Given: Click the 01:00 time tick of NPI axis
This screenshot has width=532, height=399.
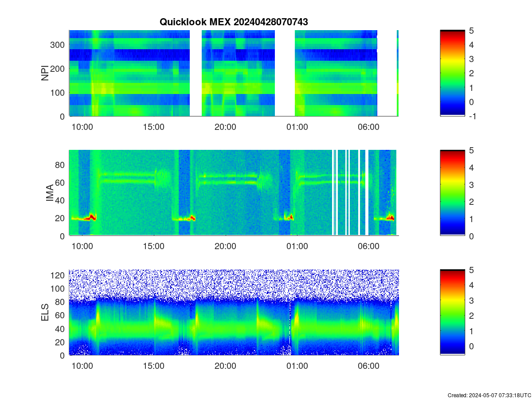Looking at the screenshot, I should coord(297,127).
